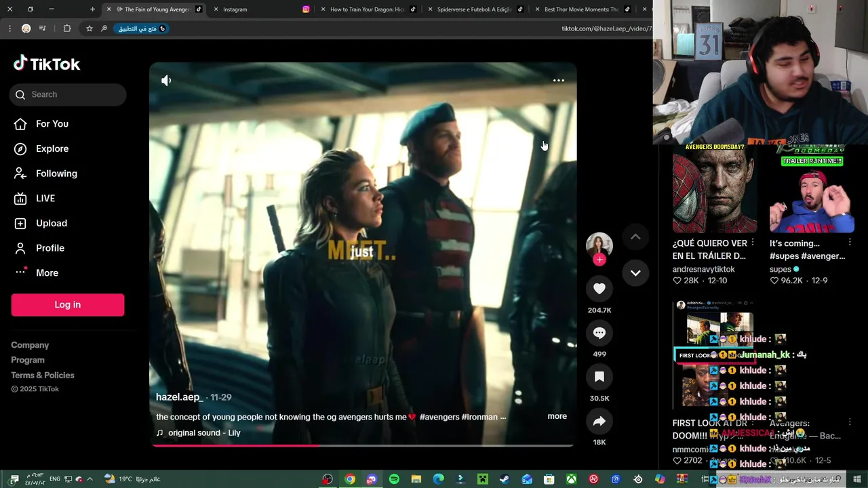The width and height of the screenshot is (868, 488).
Task: Open andresnavytiktok creator link
Action: (703, 269)
